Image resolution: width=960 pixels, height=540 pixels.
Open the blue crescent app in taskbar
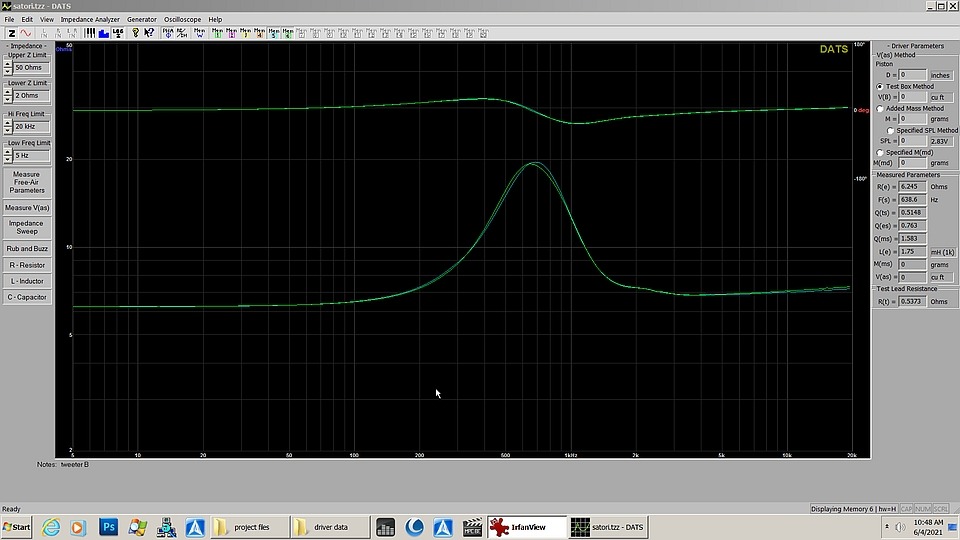coord(414,527)
